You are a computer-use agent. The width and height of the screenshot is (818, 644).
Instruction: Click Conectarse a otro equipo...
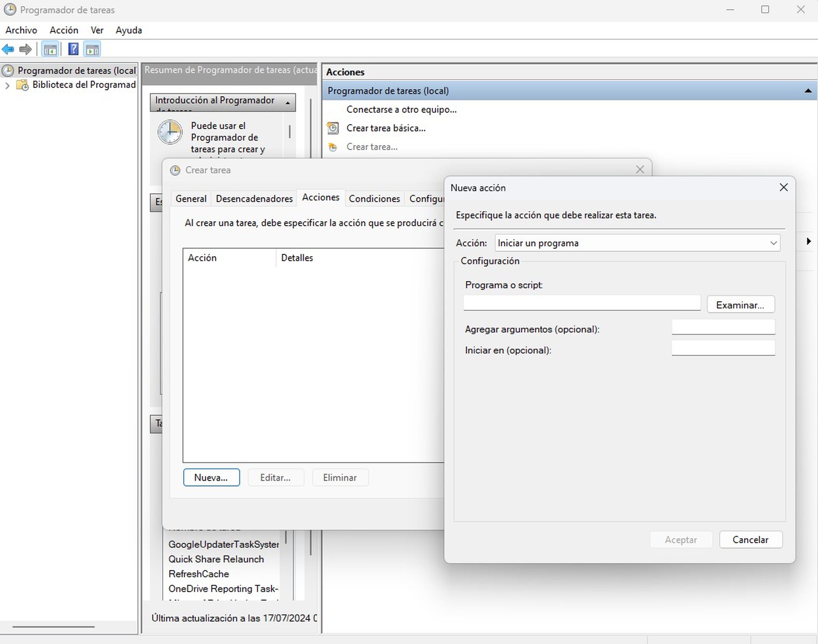tap(401, 110)
